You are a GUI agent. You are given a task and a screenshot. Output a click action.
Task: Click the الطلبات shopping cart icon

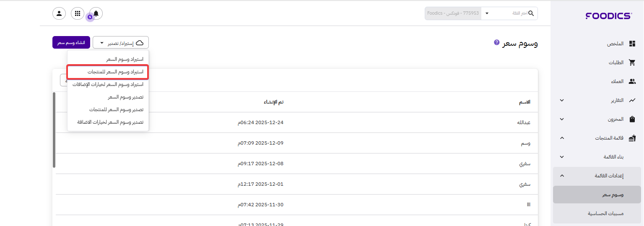tap(632, 62)
